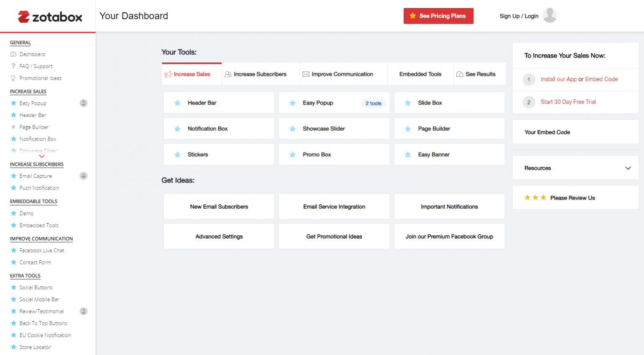The width and height of the screenshot is (644, 355).
Task: Open the Improve Communication tab
Action: tap(342, 74)
